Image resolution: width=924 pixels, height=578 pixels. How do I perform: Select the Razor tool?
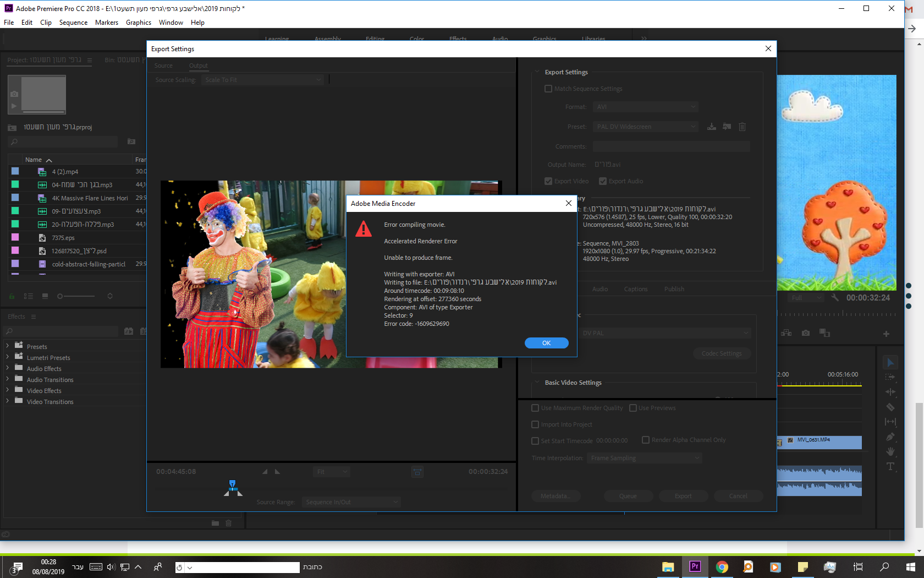tap(890, 407)
